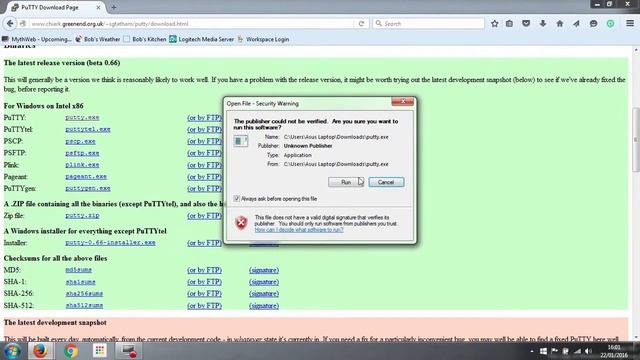This screenshot has width=640, height=360.
Task: Close the PuTTY Download Page tab
Action: click(x=98, y=7)
